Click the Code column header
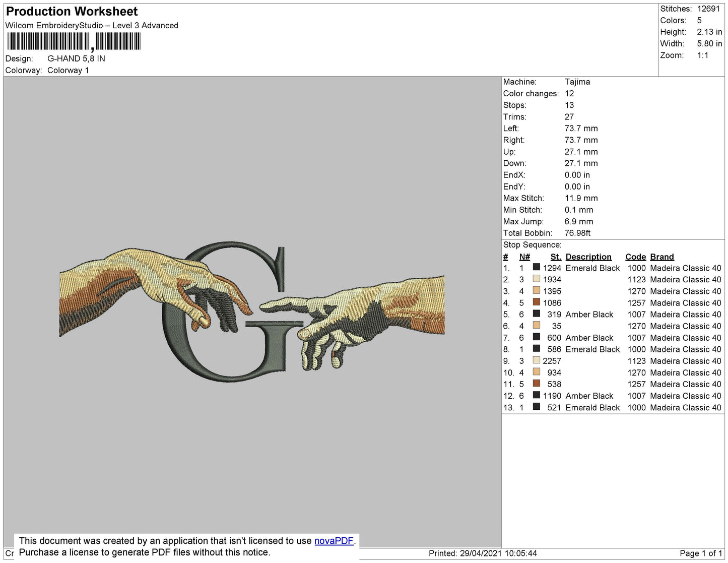The width and height of the screenshot is (728, 563). click(636, 257)
